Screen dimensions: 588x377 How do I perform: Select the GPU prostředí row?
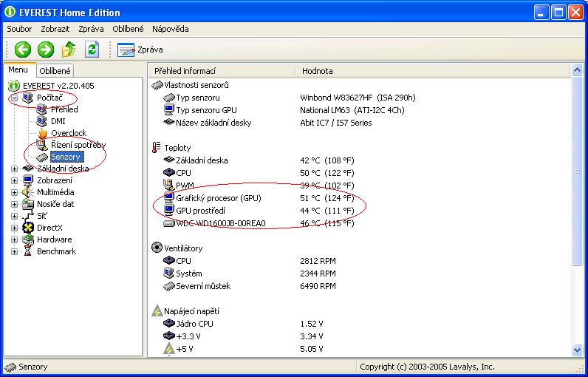259,211
